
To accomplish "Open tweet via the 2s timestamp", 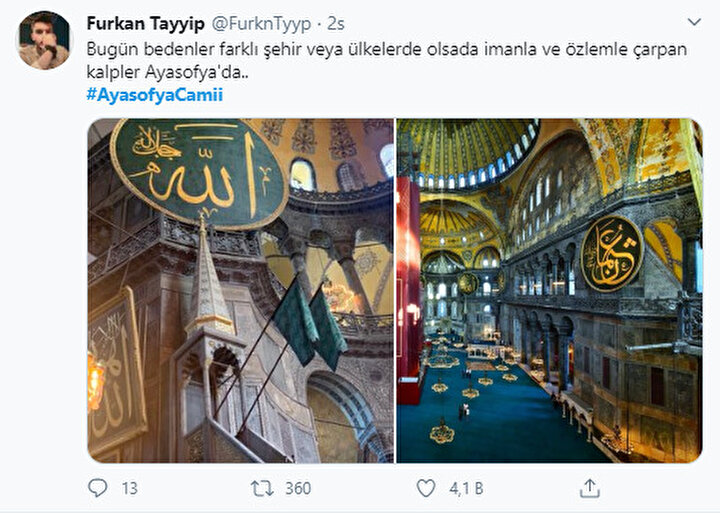I will pyautogui.click(x=336, y=23).
